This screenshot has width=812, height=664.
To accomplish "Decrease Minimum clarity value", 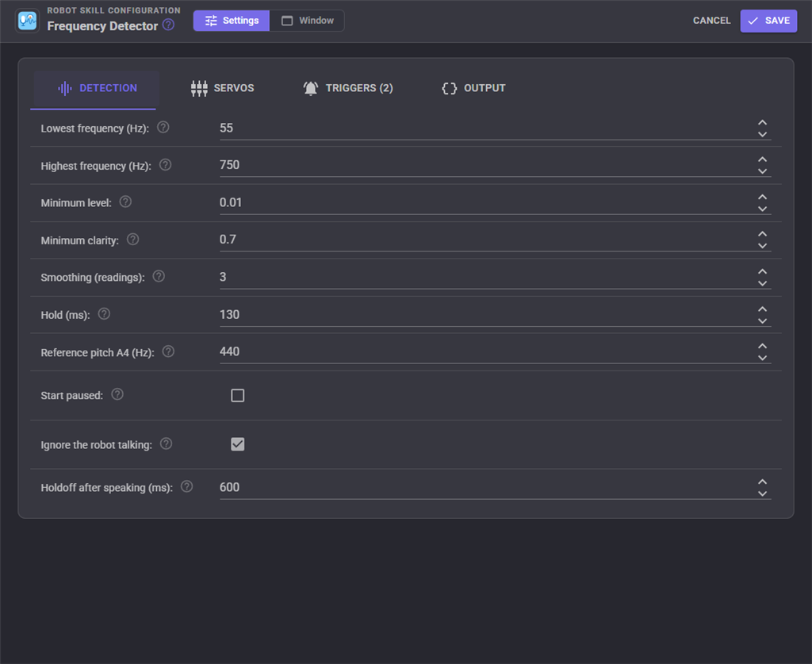I will pyautogui.click(x=762, y=246).
